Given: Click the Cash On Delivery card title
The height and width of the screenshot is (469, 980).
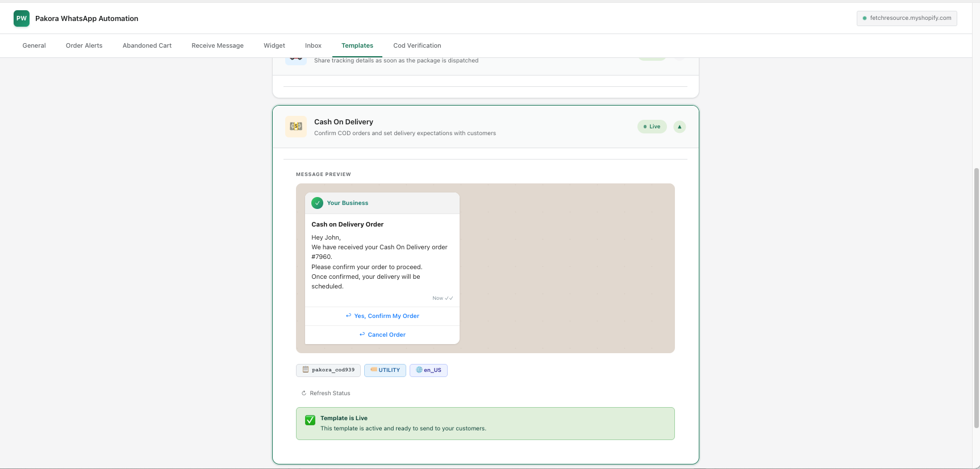Looking at the screenshot, I should [344, 122].
